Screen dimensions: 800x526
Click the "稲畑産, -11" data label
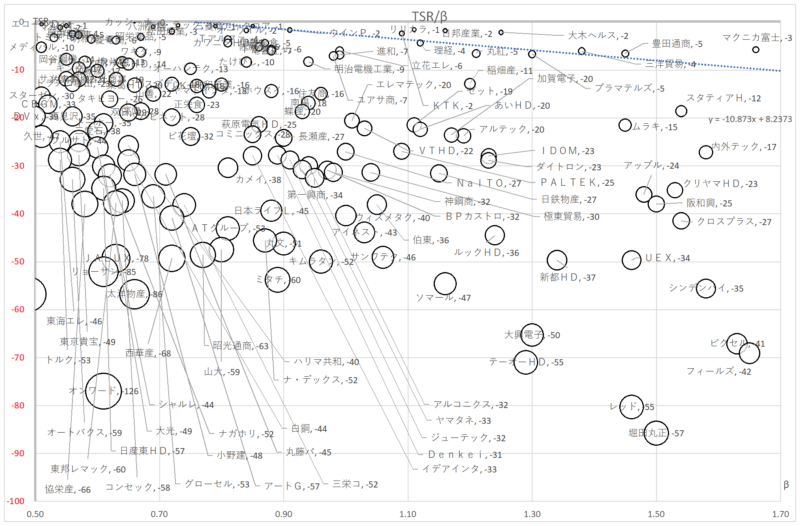point(509,71)
